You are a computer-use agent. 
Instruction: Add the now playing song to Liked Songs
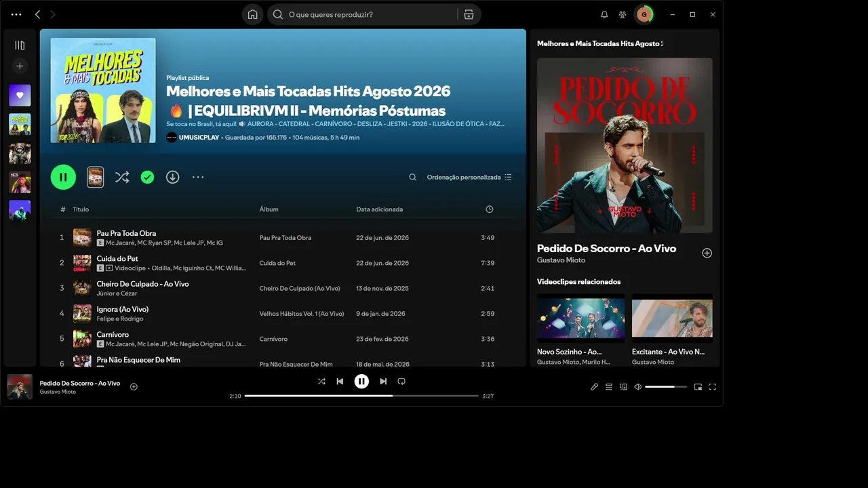pos(134,387)
